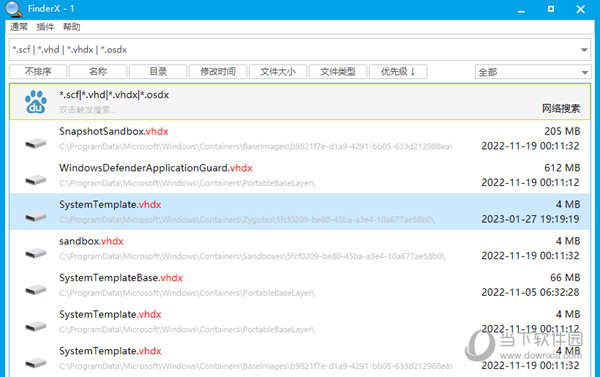Expand the search pattern history dropdown arrow
The width and height of the screenshot is (600, 377).
(584, 50)
